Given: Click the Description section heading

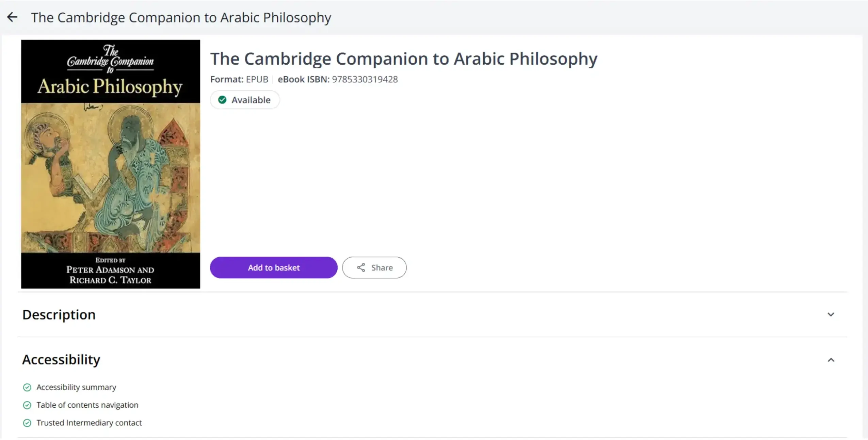Looking at the screenshot, I should 59,314.
